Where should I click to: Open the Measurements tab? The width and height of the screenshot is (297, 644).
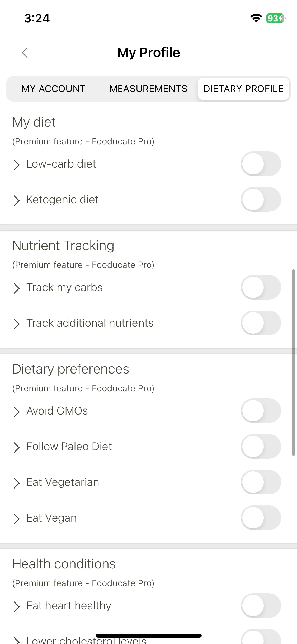(148, 89)
